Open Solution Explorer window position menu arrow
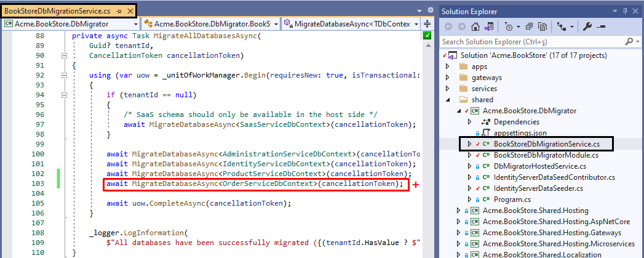The width and height of the screenshot is (644, 258). coord(616,12)
